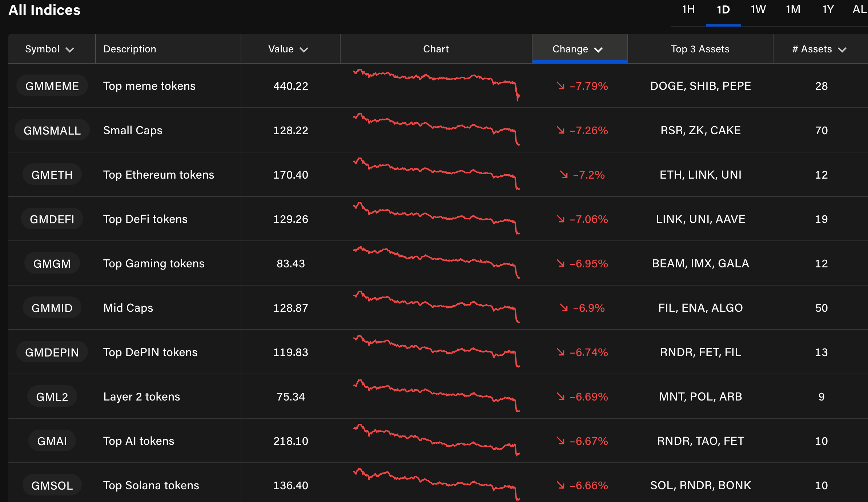The width and height of the screenshot is (868, 502).
Task: Select the 1W timeframe tab
Action: click(758, 10)
